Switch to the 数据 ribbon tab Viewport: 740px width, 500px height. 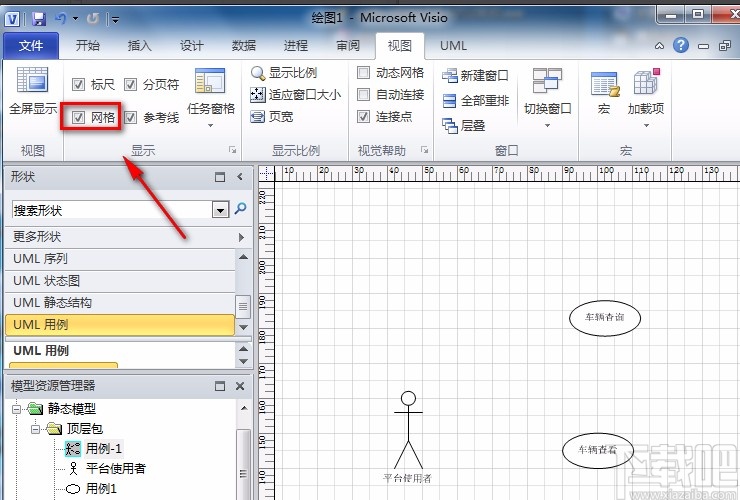(x=244, y=46)
